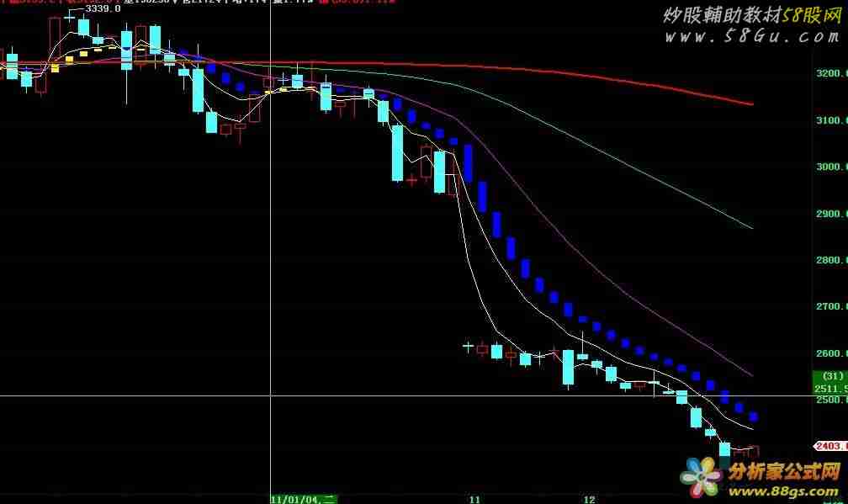Select the yellow block indicator segment
This screenshot has height=504, width=848.
pyautogui.click(x=83, y=53)
